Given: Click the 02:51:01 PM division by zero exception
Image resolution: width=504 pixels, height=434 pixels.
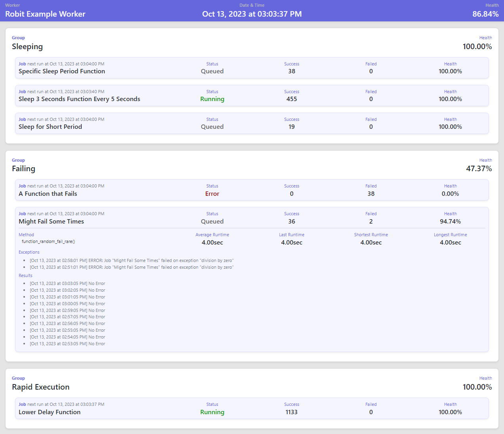Looking at the screenshot, I should pyautogui.click(x=132, y=268).
